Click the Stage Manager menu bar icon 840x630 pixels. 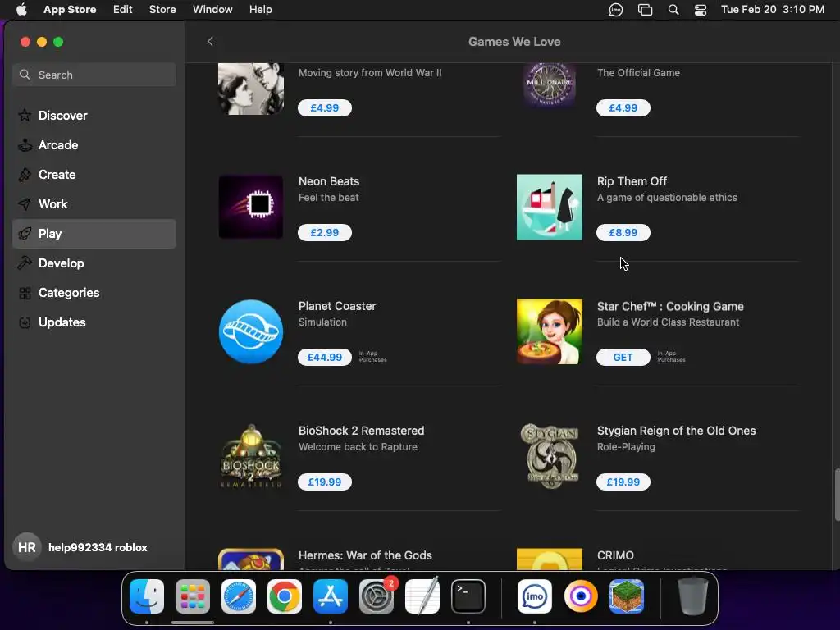tap(645, 10)
